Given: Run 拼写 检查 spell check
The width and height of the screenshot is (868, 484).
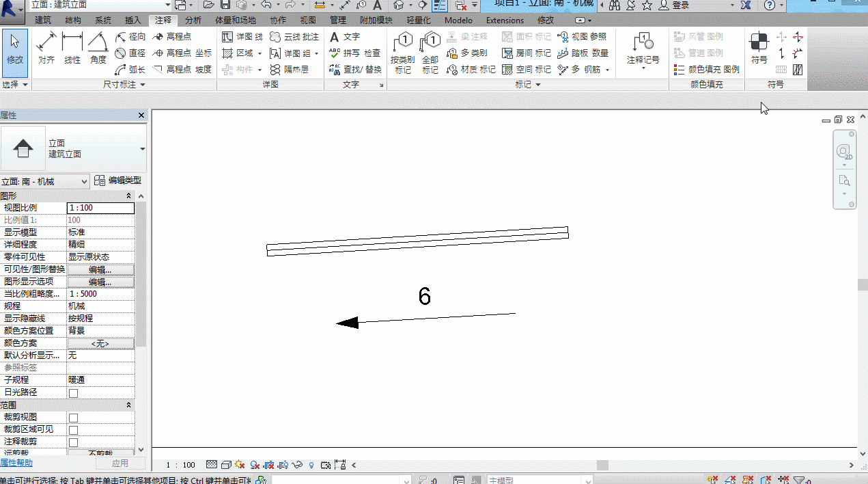Looking at the screenshot, I should tap(354, 53).
